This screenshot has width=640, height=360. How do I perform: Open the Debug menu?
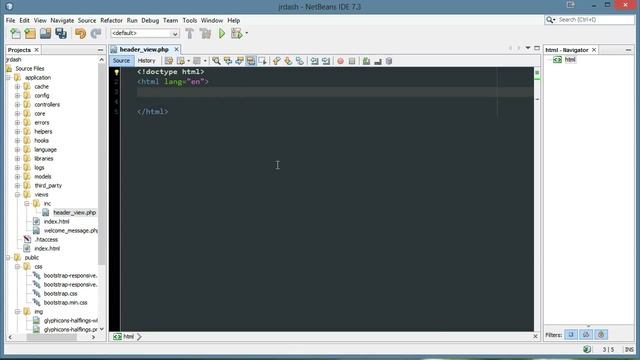pyautogui.click(x=150, y=20)
